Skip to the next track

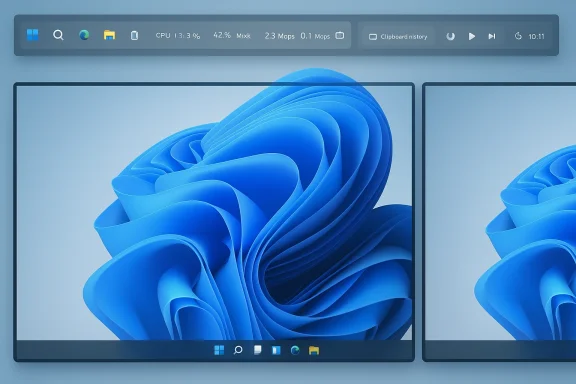(x=492, y=36)
